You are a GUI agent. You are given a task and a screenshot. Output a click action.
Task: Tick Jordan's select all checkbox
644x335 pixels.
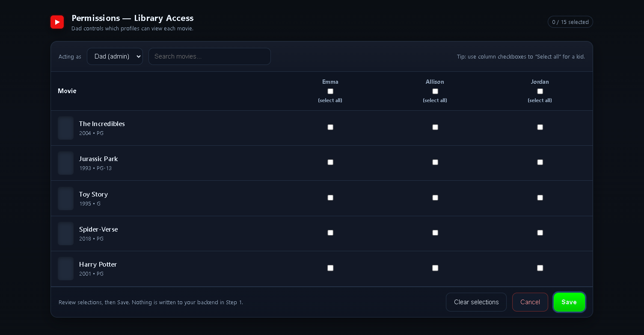click(540, 91)
